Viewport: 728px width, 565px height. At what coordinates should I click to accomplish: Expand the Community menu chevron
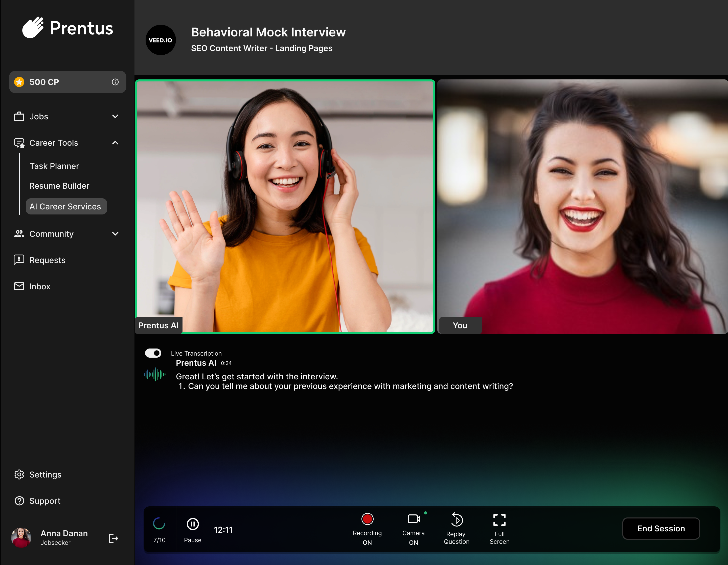coord(115,234)
